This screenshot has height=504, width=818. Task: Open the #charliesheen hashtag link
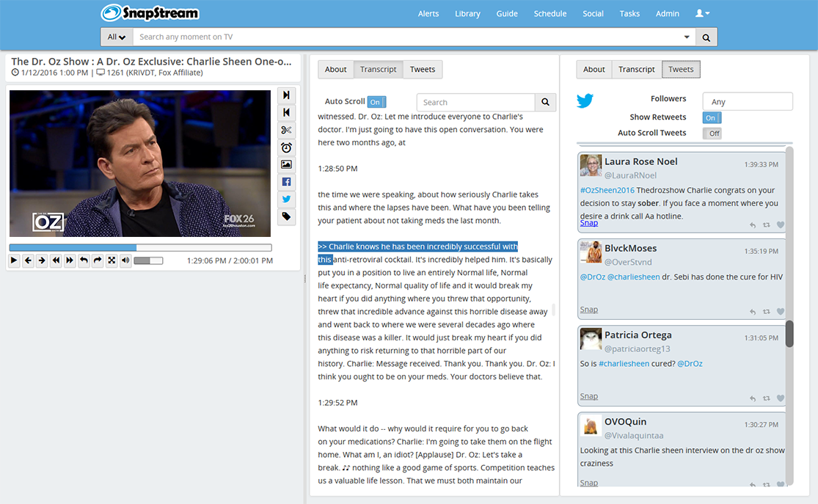[x=624, y=364]
